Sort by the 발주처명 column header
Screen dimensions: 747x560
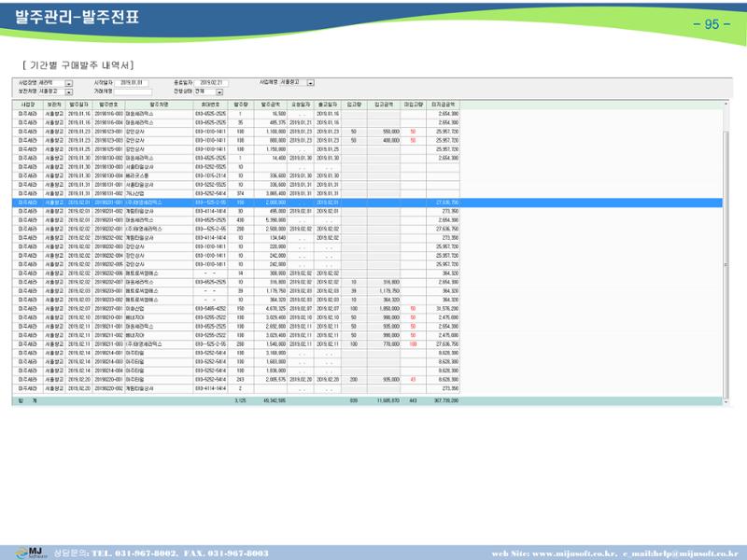159,105
